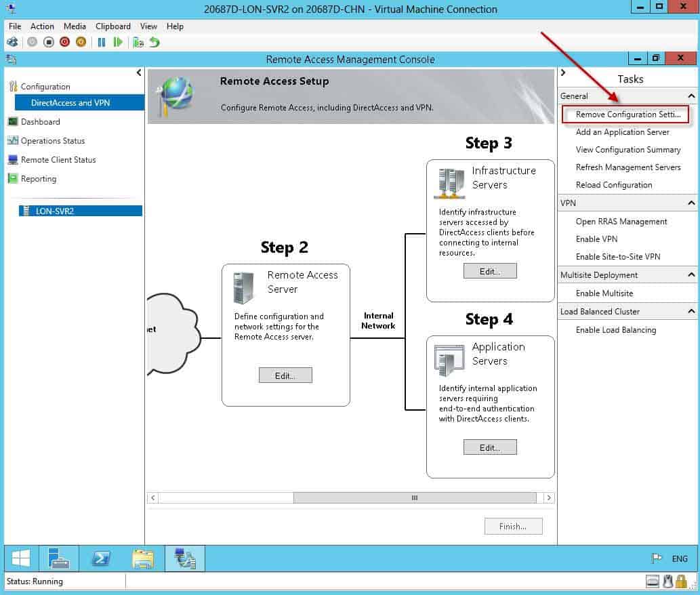Open the File menu
The width and height of the screenshot is (700, 595).
coord(15,26)
